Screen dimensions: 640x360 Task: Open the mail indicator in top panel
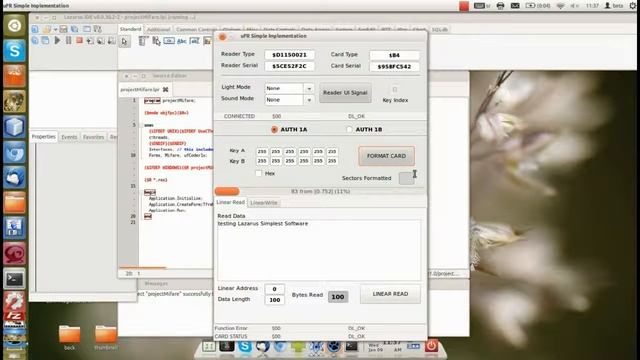515,6
